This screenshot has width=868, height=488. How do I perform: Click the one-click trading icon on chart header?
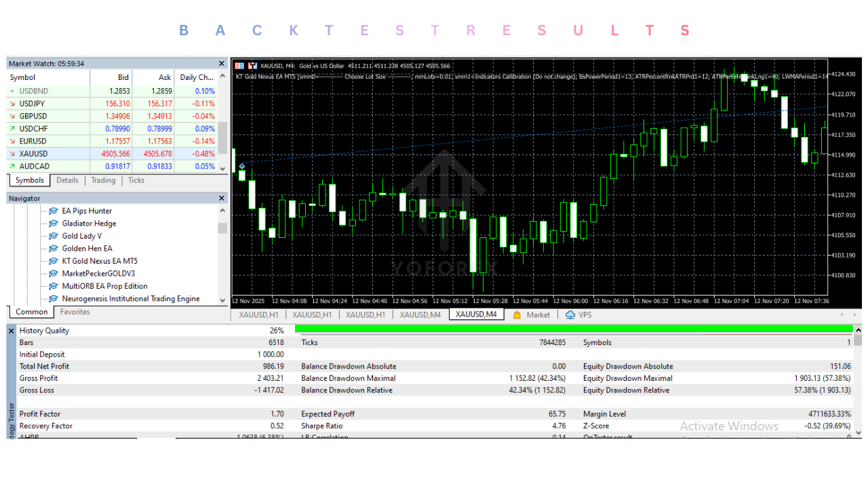pos(252,66)
